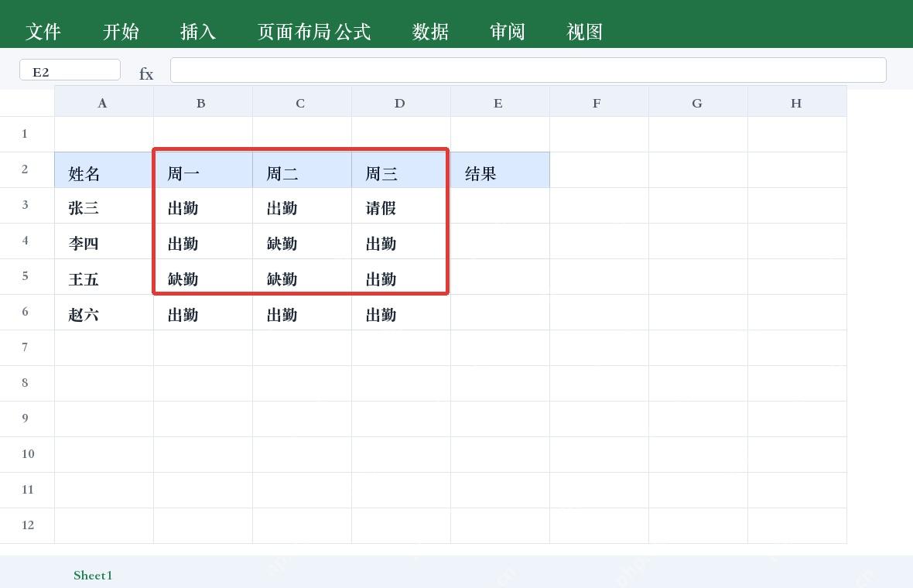Viewport: 913px width, 588px height.
Task: Select column C header
Action: [x=303, y=102]
